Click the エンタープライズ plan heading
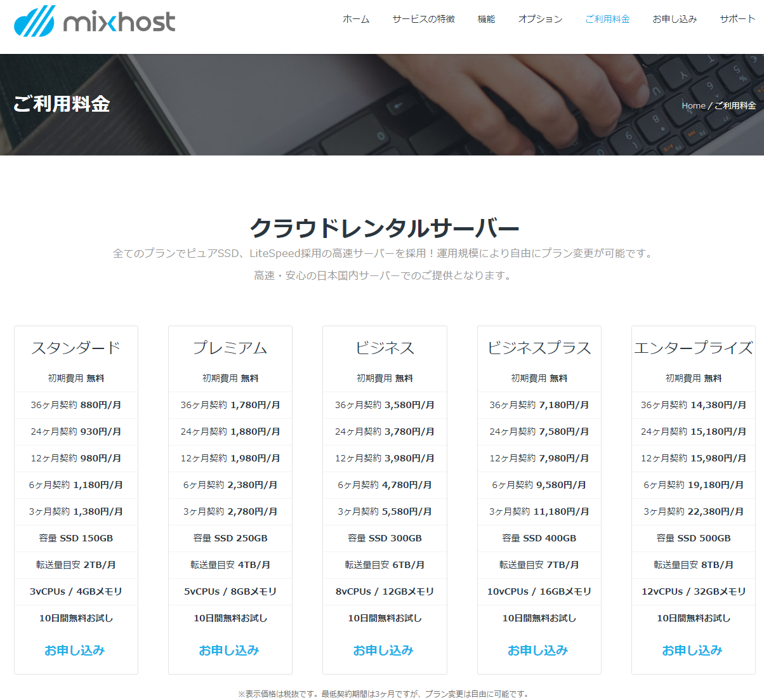 point(693,348)
